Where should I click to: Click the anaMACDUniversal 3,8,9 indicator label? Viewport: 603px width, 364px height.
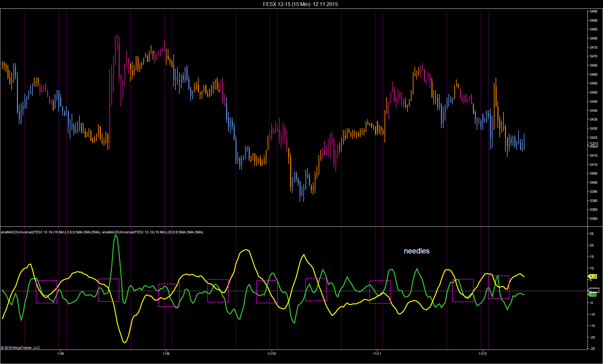[51, 232]
